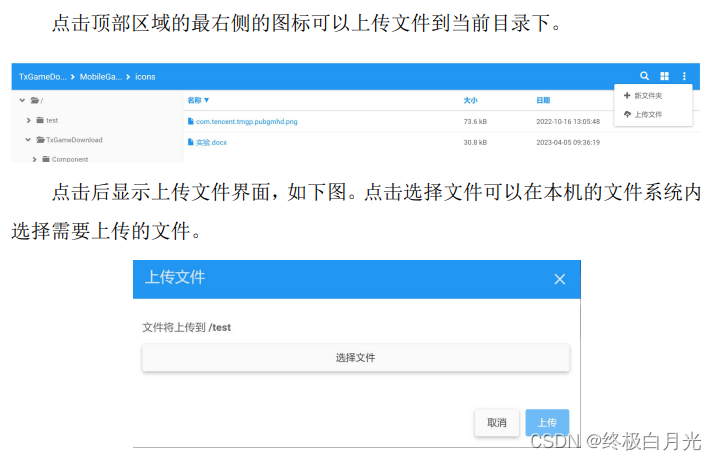Click file icon beside 实验.docx
The image size is (717, 460).
[191, 142]
